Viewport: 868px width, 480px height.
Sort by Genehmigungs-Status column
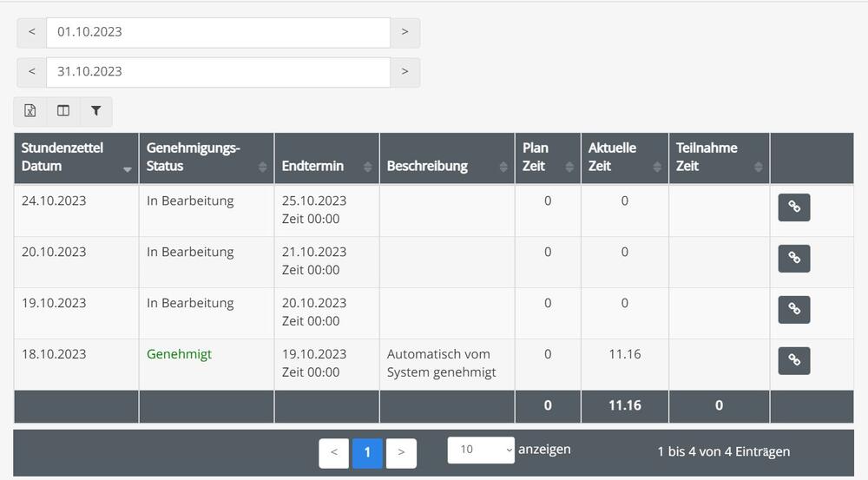207,158
